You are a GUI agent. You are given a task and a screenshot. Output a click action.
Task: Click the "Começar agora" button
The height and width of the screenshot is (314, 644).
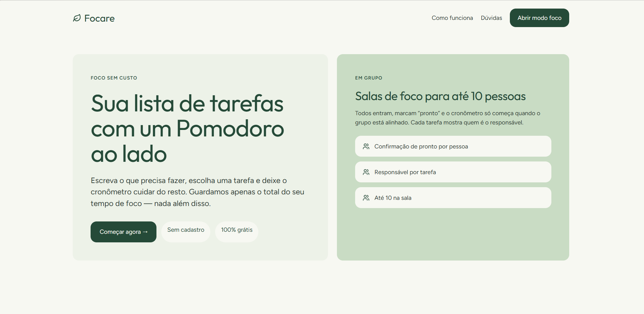[x=124, y=232]
